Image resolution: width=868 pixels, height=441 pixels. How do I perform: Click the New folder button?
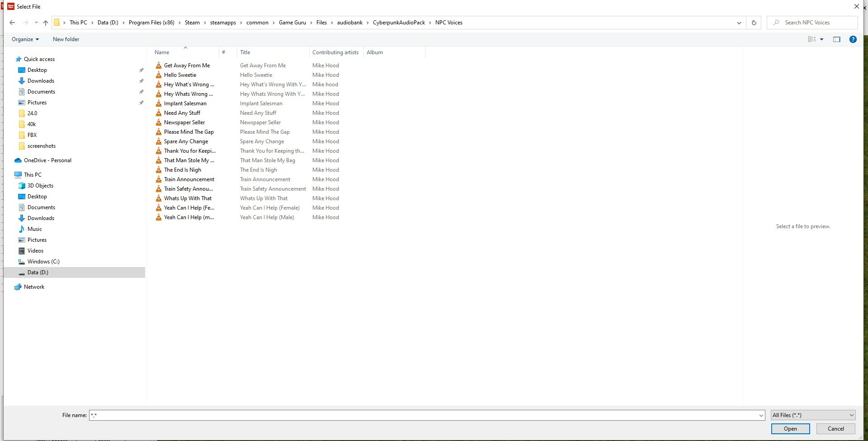(x=66, y=39)
